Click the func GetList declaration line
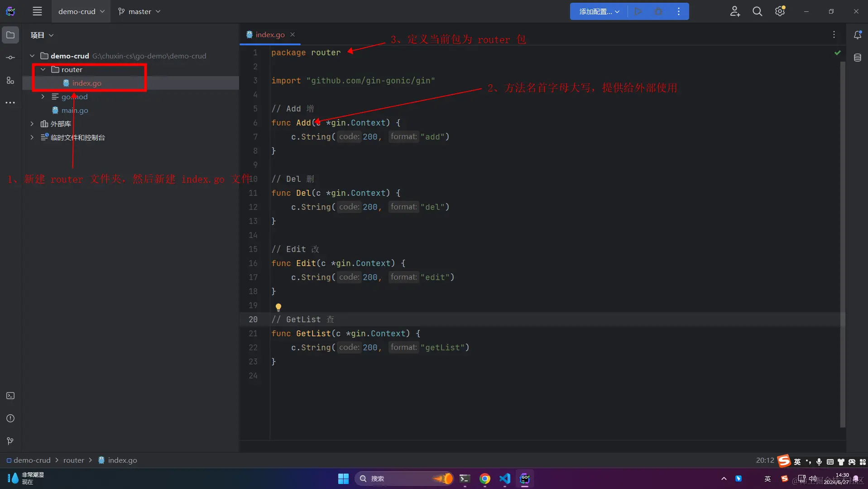The height and width of the screenshot is (489, 868). pyautogui.click(x=346, y=334)
